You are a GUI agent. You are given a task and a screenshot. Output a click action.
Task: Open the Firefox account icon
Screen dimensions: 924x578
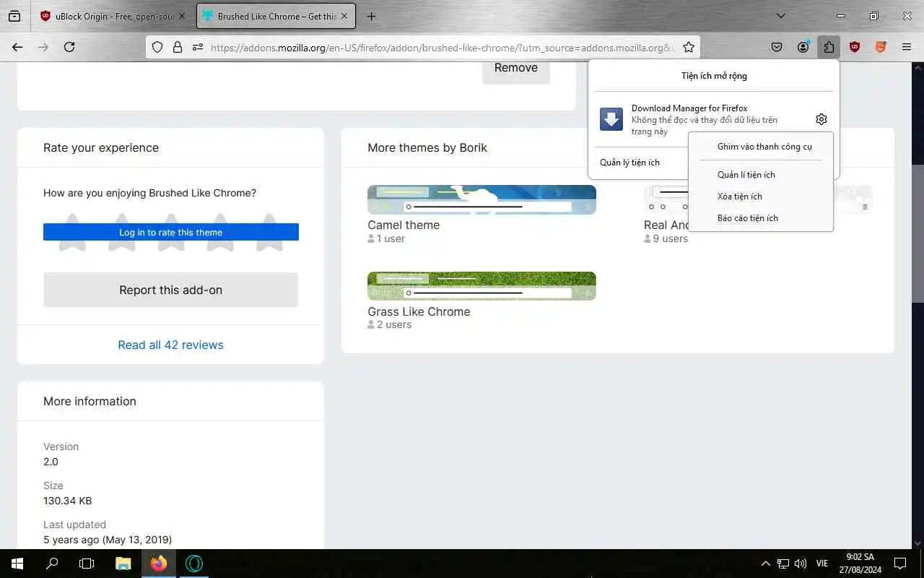pyautogui.click(x=803, y=47)
